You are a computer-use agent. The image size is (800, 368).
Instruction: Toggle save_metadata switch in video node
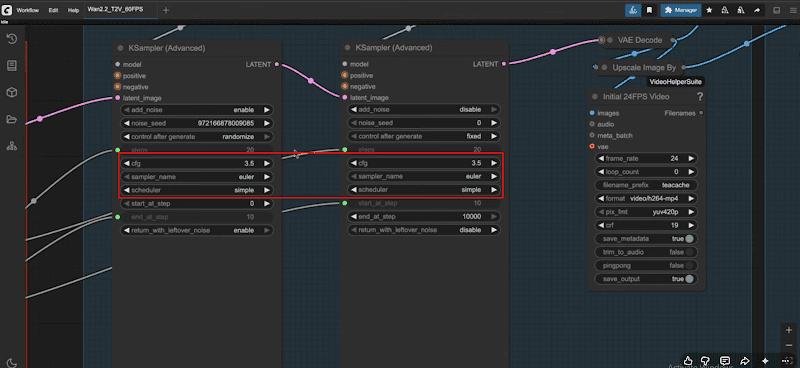click(x=689, y=239)
